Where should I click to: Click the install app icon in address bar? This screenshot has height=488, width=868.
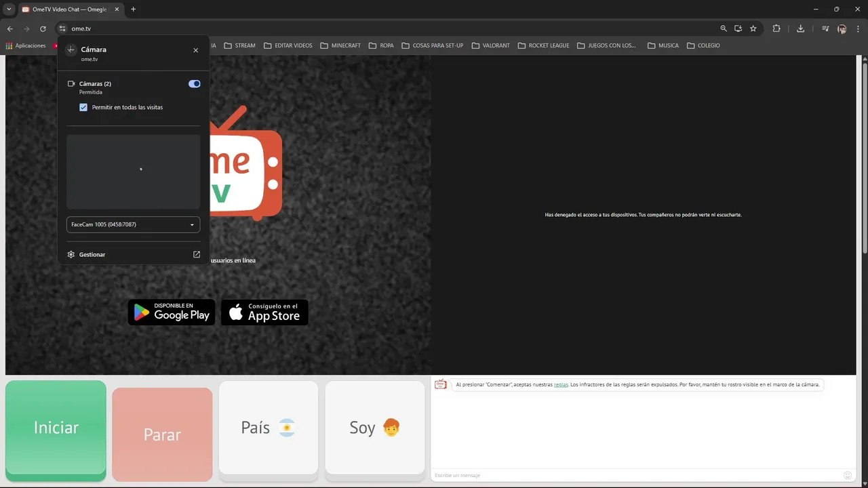738,28
